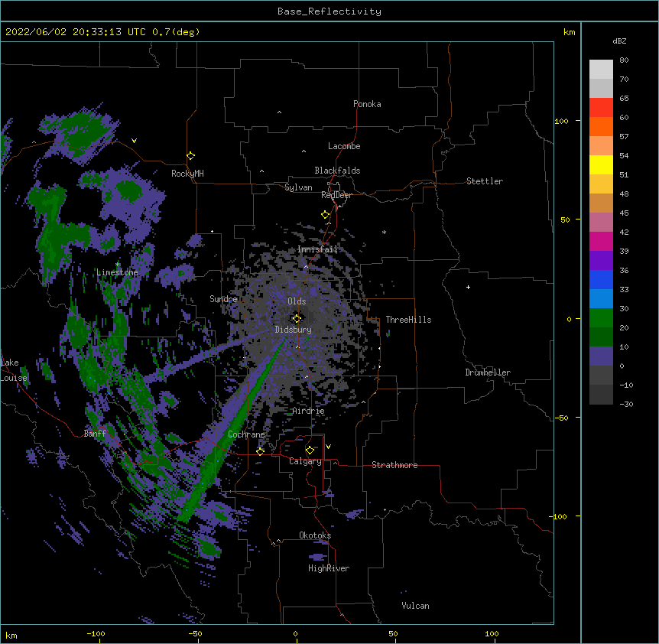Click the -100 tick on the right axis
Viewport: 659px width, 644px height.
click(559, 516)
